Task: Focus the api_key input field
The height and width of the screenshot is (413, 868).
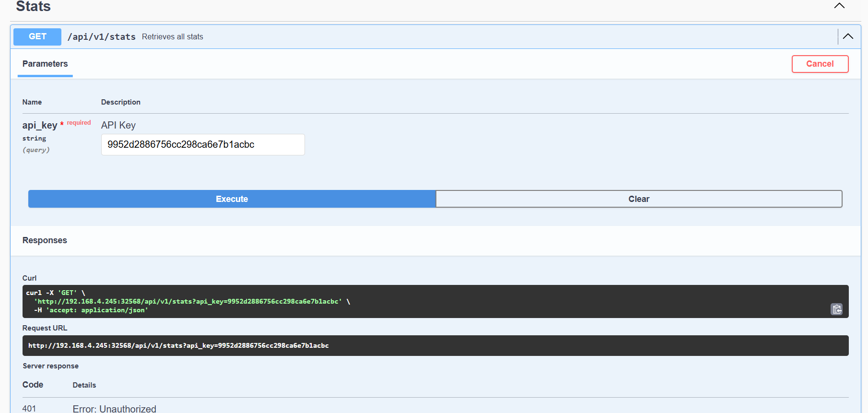Action: click(203, 144)
